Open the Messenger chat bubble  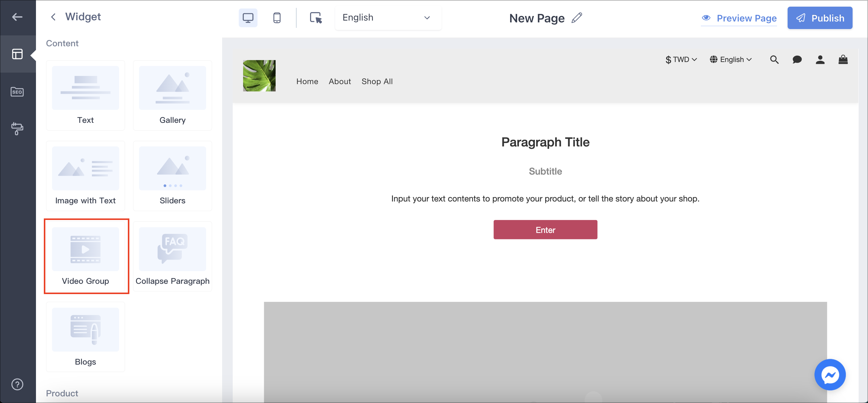coord(829,374)
